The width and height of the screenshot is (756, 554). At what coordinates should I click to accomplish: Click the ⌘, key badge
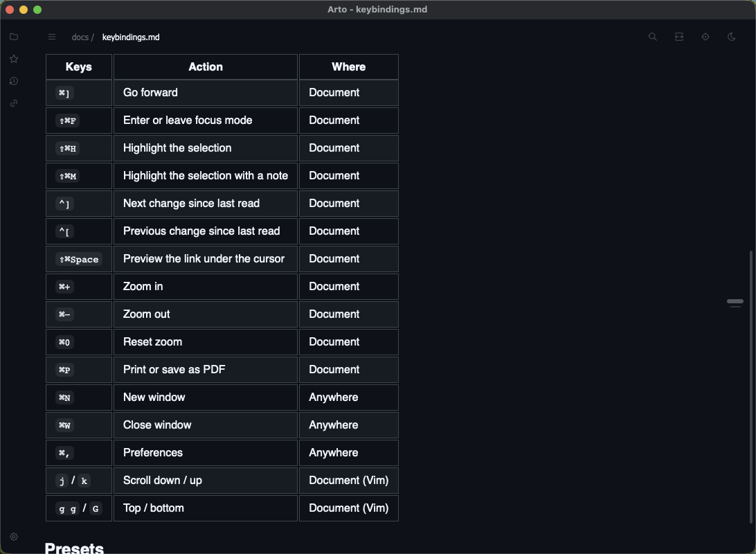pyautogui.click(x=64, y=453)
